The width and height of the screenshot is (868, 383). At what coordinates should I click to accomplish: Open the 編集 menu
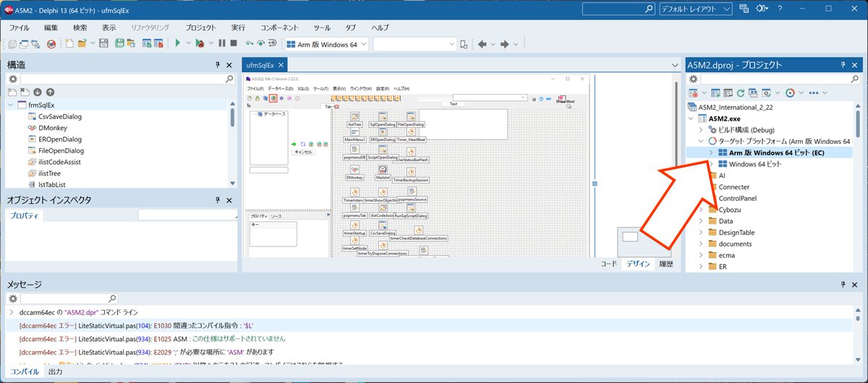click(x=51, y=27)
